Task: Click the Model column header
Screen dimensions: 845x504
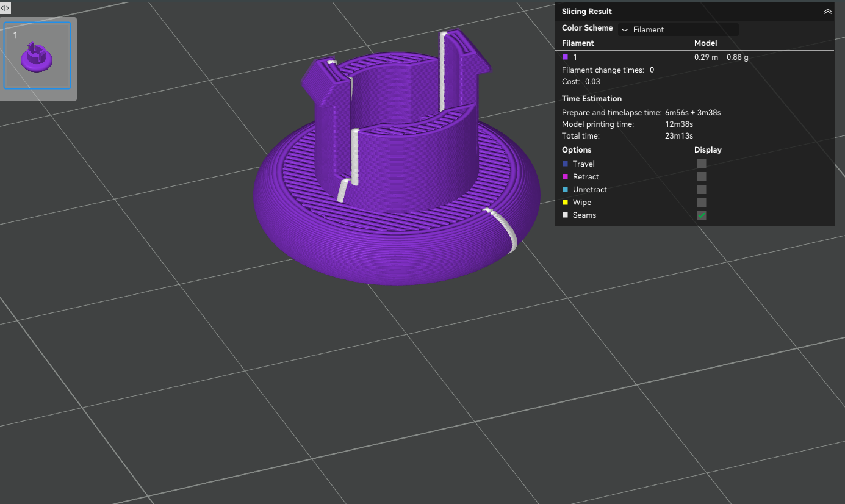Action: pos(706,43)
